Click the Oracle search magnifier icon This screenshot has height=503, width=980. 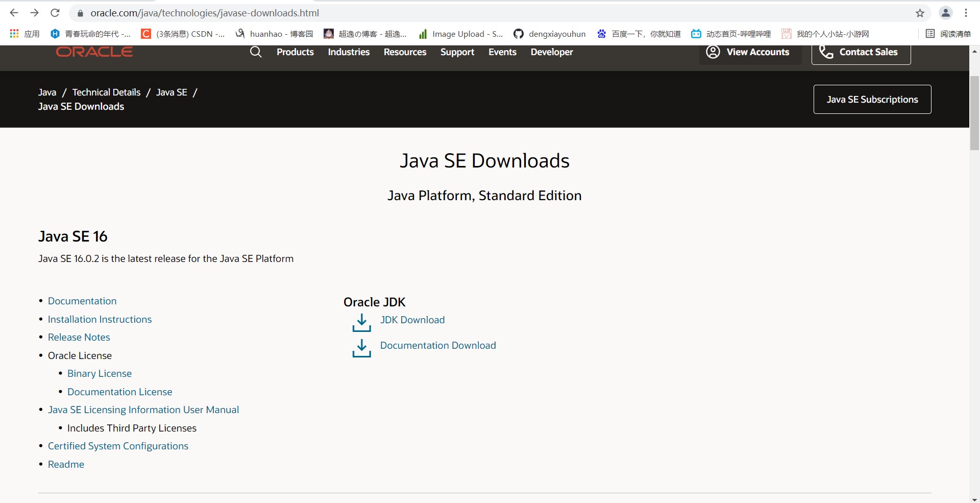point(256,52)
